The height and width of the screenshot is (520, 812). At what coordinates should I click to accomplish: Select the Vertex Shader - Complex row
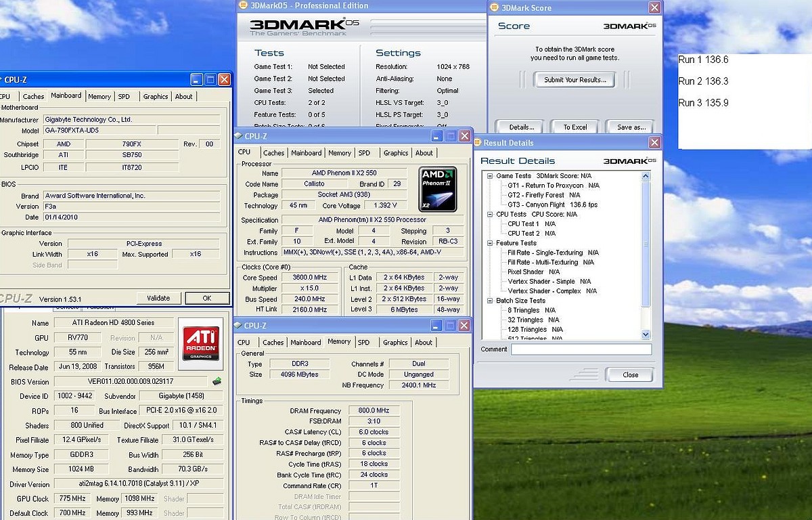tap(552, 291)
